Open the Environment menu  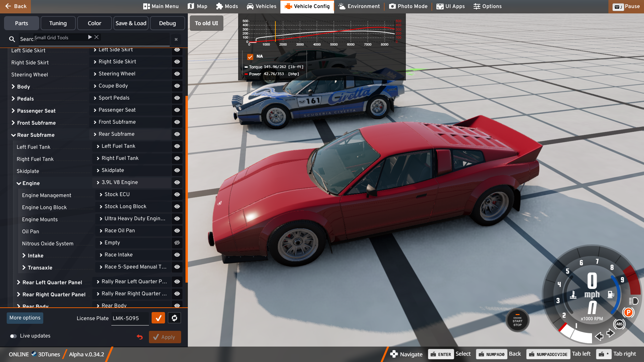(359, 6)
